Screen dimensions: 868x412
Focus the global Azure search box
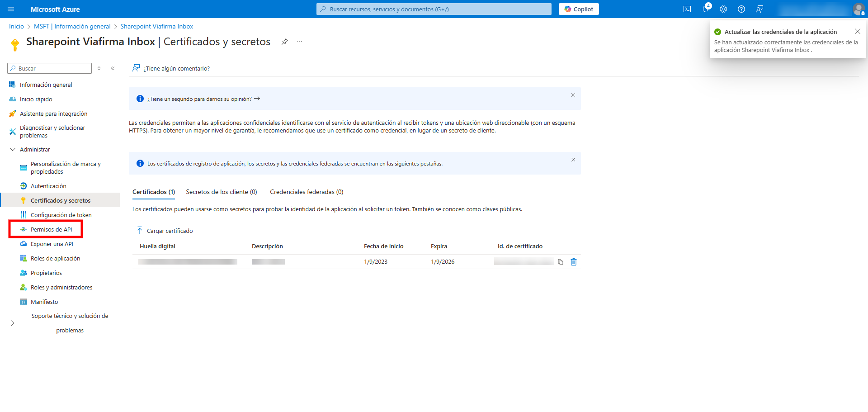[434, 9]
